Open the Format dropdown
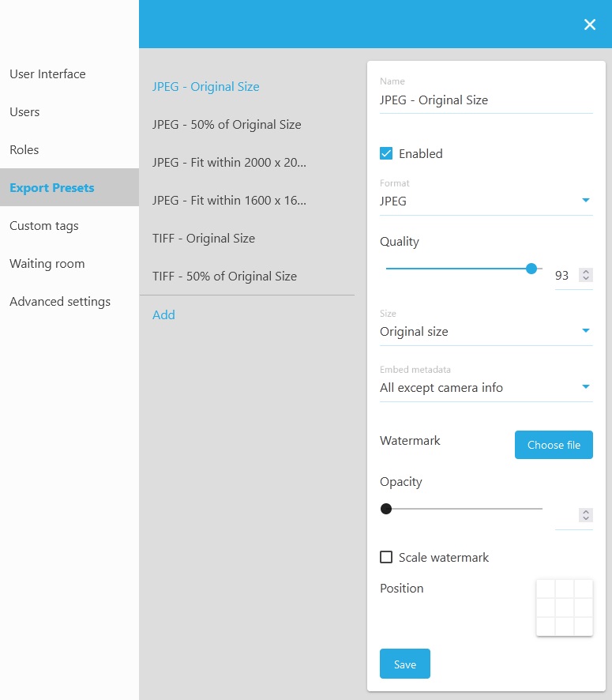612x700 pixels. [486, 201]
